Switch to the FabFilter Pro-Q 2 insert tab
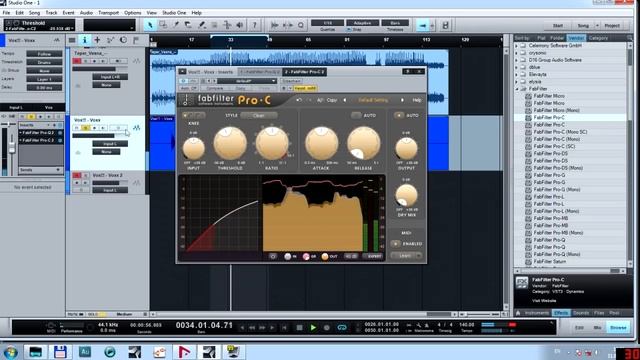640x360 pixels. coord(259,72)
